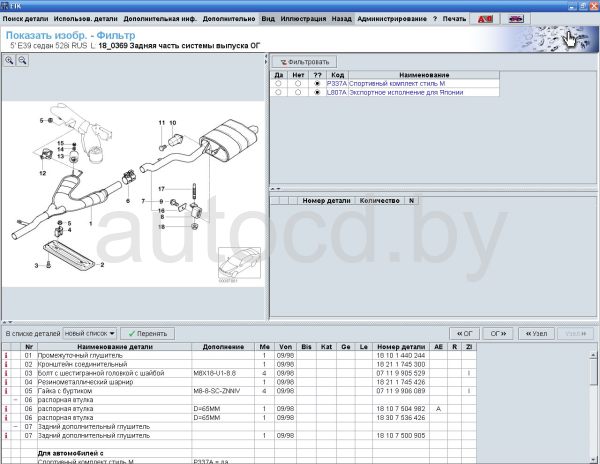Image resolution: width=600 pixels, height=464 pixels.
Task: Click splitter arrows above Номер детали table
Action: pyautogui.click(x=276, y=189)
